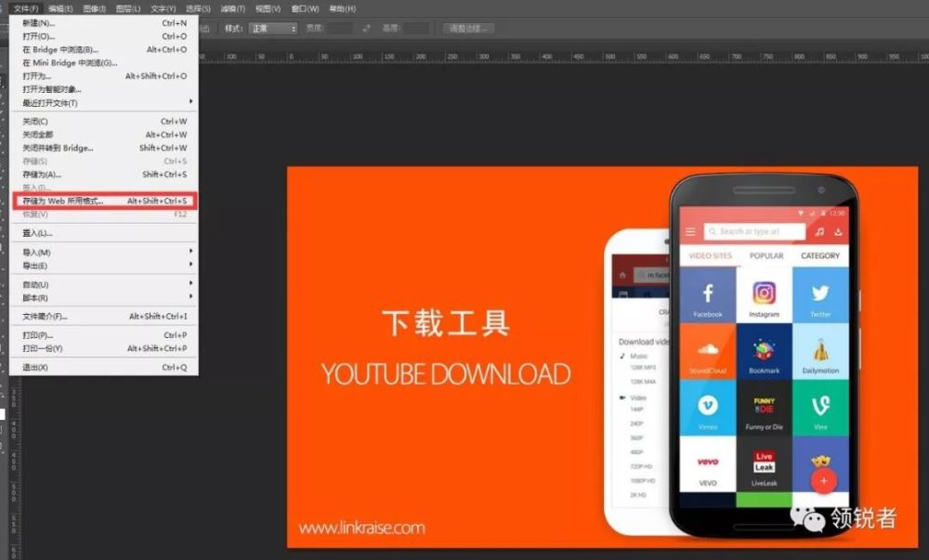Viewport: 929px width, 560px height.
Task: Click the SoundCloud icon tile
Action: pyautogui.click(x=707, y=351)
